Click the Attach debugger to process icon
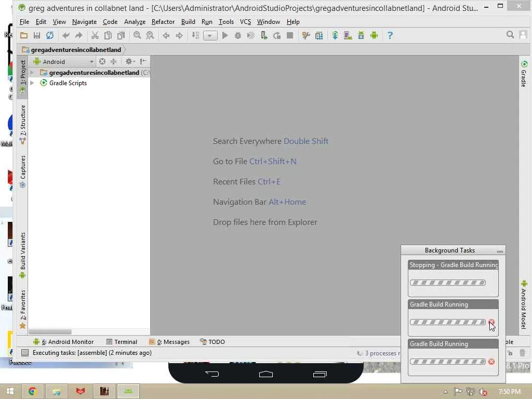This screenshot has height=399, width=532. [x=263, y=35]
